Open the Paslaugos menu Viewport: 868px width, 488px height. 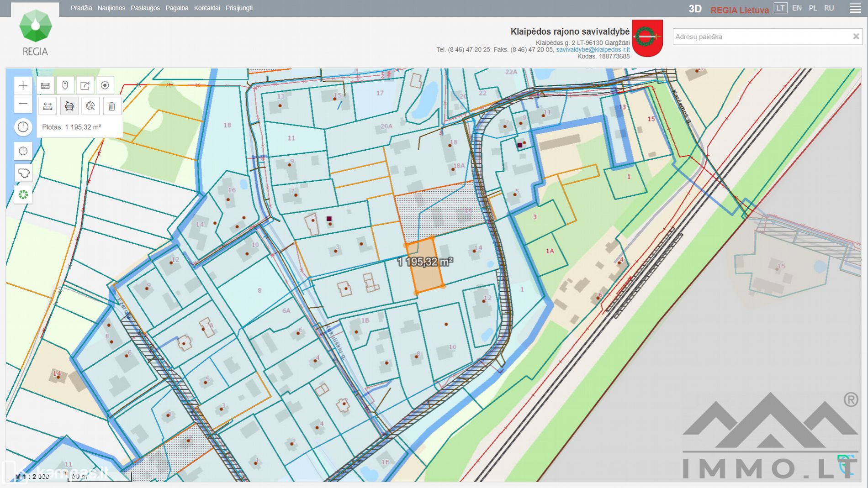coord(145,8)
